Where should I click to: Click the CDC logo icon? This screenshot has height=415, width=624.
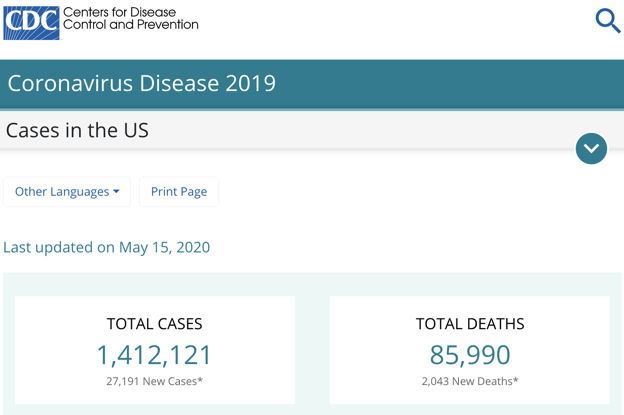pos(31,21)
